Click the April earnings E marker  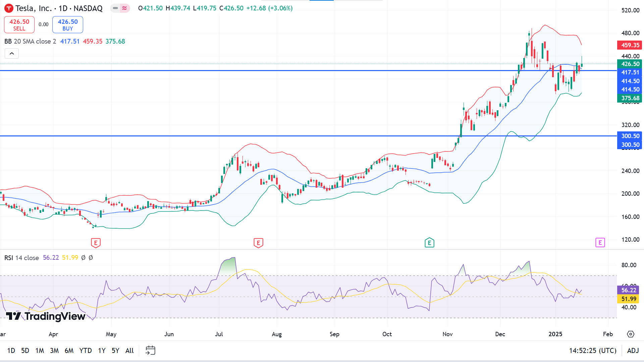tap(96, 243)
